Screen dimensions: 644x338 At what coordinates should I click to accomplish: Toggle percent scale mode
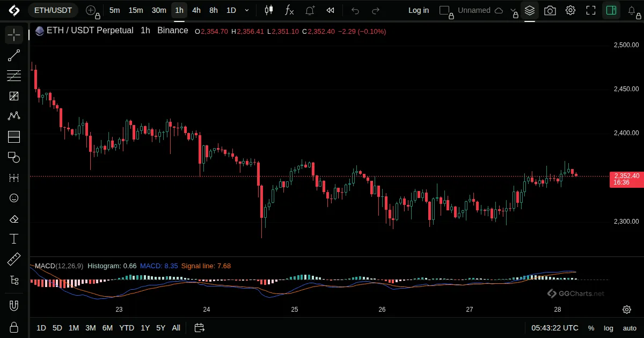(591, 328)
